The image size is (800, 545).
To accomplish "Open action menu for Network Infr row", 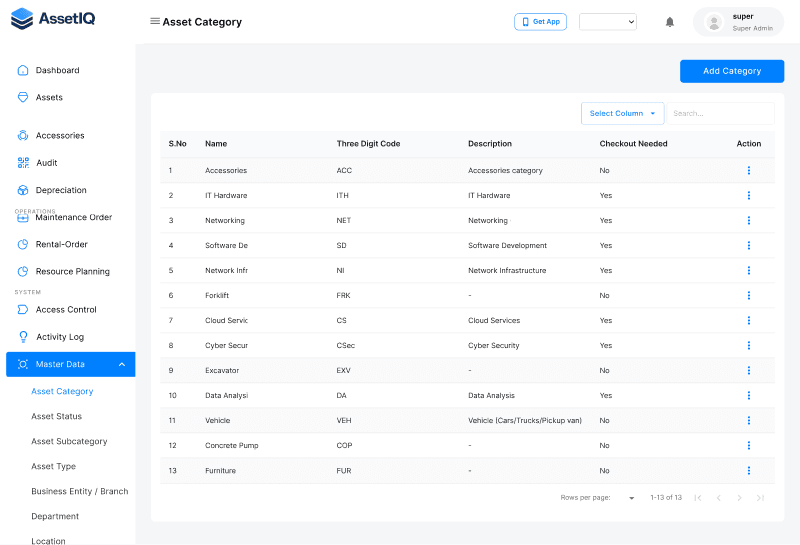I will click(748, 270).
